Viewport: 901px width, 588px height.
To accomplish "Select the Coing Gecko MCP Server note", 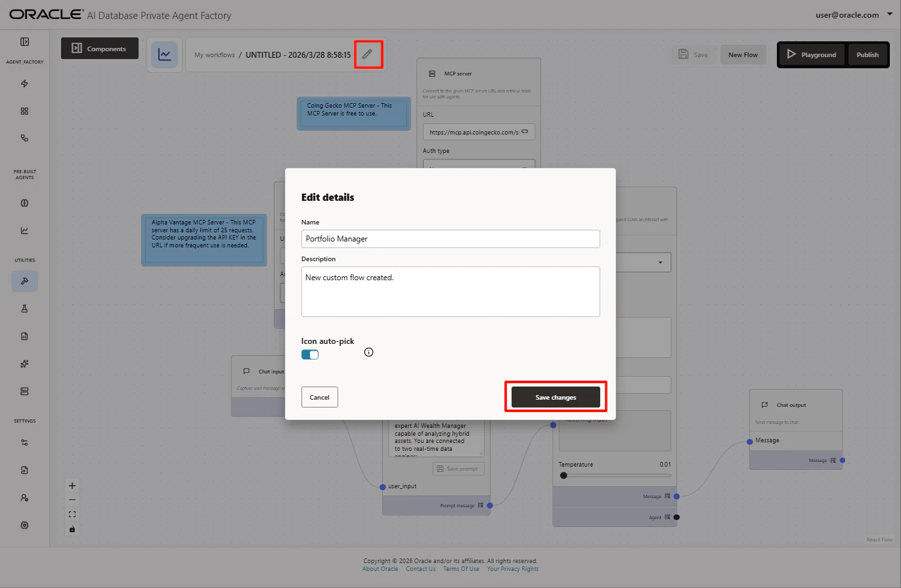I will pyautogui.click(x=354, y=114).
